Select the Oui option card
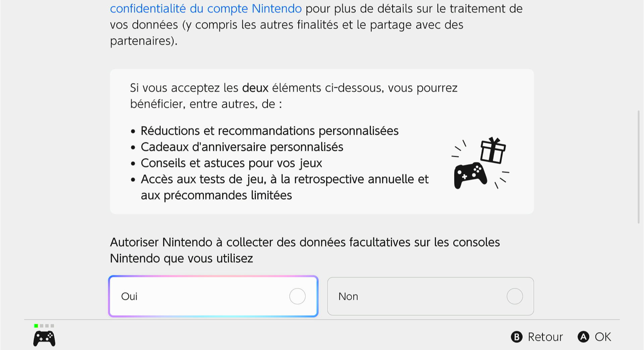 201,296
